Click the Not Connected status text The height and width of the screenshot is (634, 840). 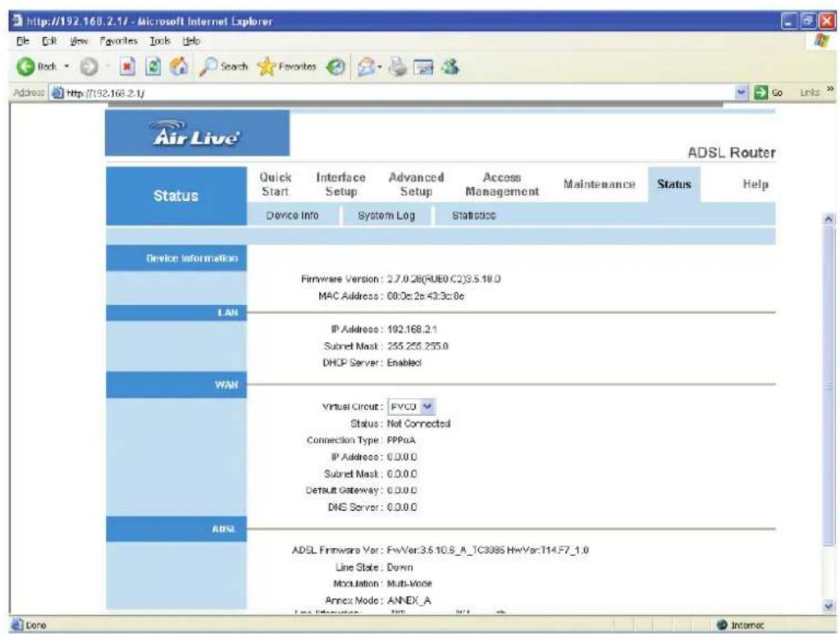pyautogui.click(x=418, y=423)
